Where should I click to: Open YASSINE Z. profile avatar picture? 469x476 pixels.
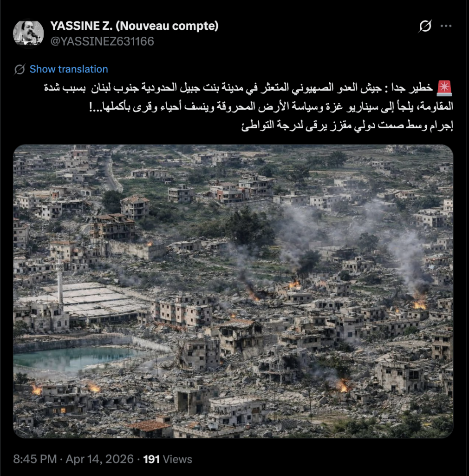(28, 33)
